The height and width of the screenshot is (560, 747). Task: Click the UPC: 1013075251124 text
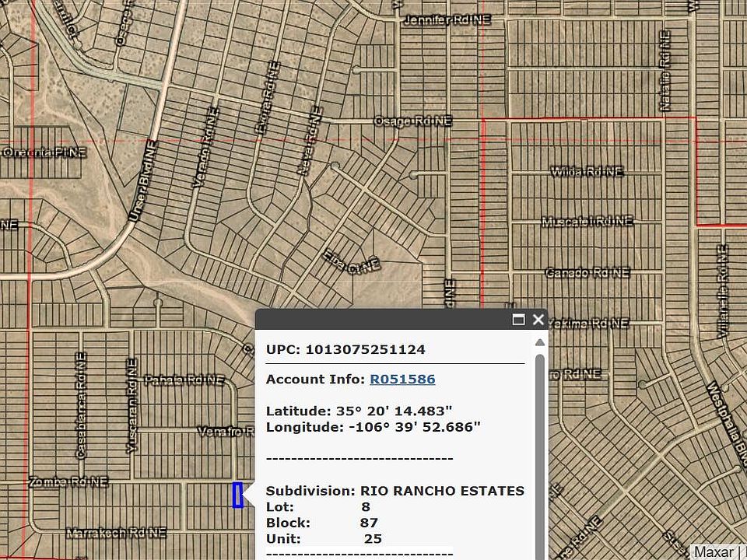(x=345, y=349)
